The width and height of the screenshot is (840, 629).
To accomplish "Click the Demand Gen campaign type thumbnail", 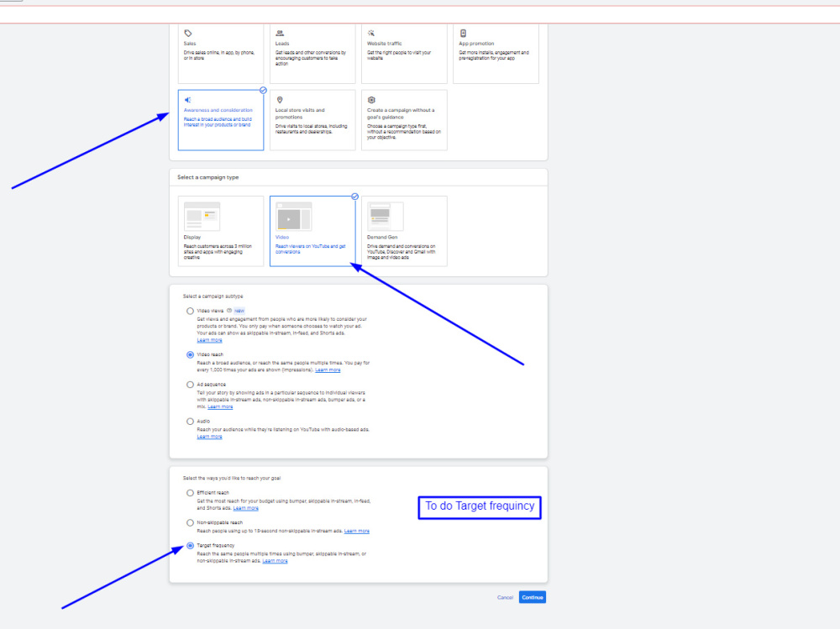I will pos(386,217).
